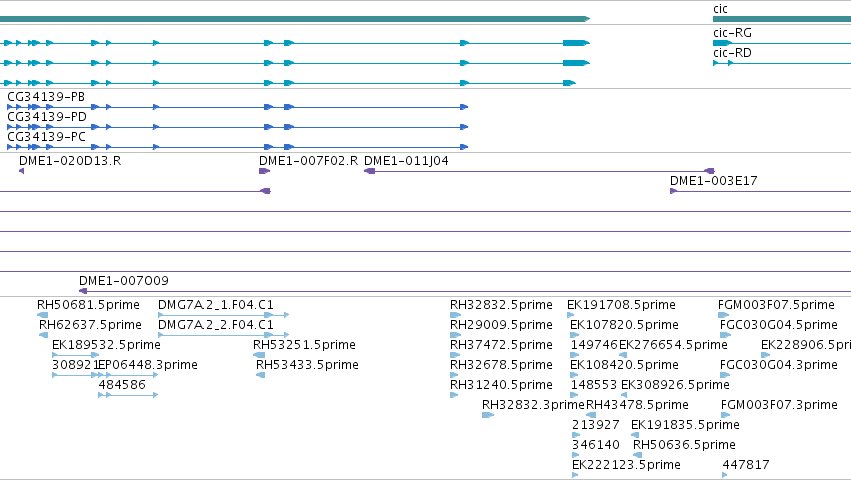Image resolution: width=851 pixels, height=480 pixels.
Task: Select the FGM003F07.5prime EST label
Action: coord(776,305)
